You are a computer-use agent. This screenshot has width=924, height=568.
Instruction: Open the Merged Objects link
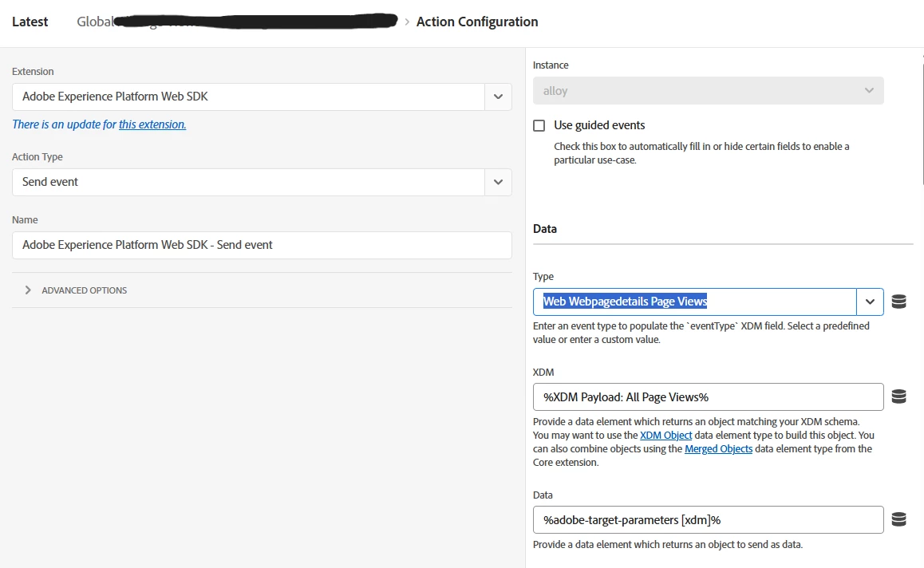(x=718, y=449)
